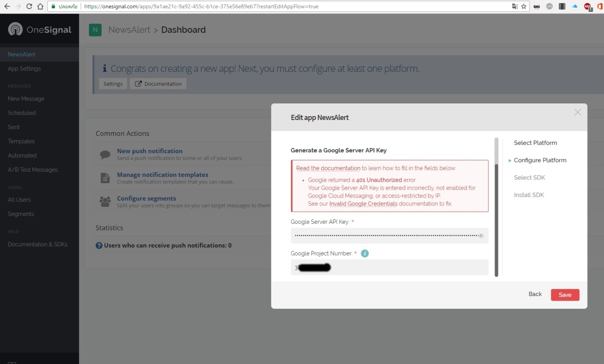The width and height of the screenshot is (604, 364).
Task: Click the 'Users who can receive push notifications: 0' text
Action: click(x=168, y=246)
